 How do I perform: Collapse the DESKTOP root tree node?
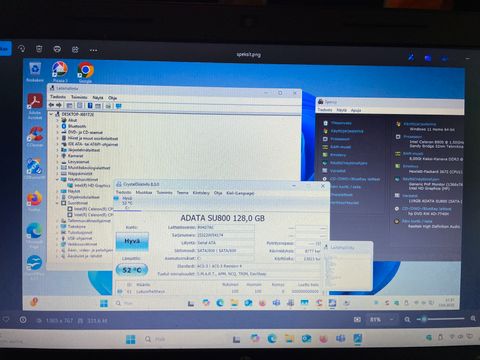click(52, 114)
